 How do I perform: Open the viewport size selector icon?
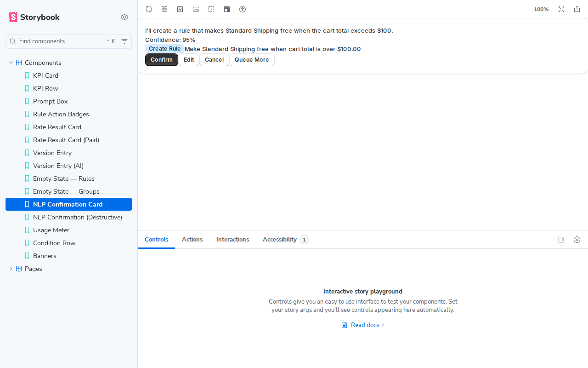(227, 9)
